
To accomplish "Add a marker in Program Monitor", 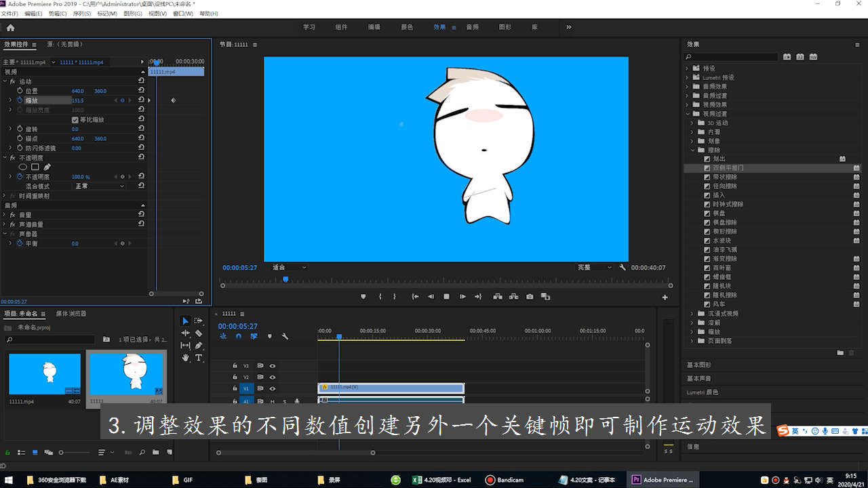I will pyautogui.click(x=363, y=296).
